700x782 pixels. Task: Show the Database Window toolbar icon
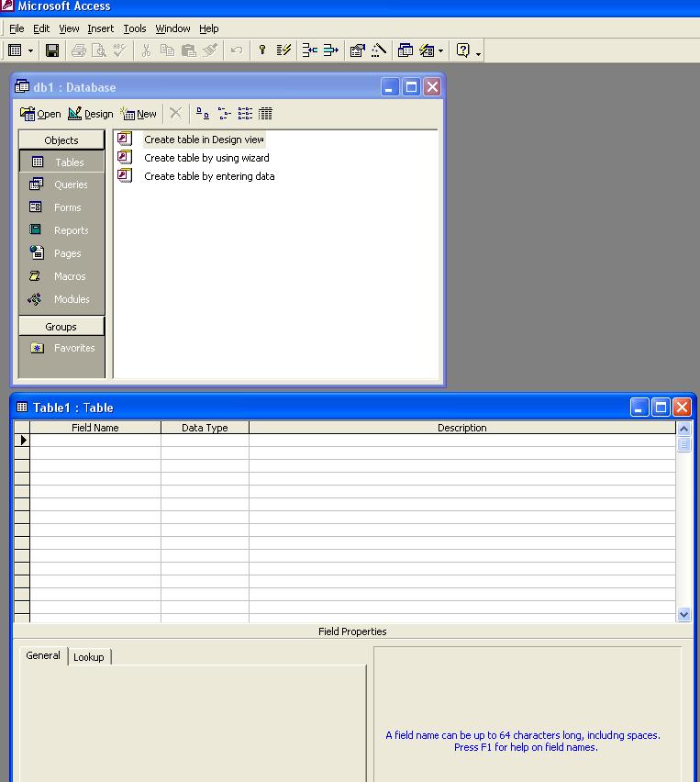tap(405, 50)
